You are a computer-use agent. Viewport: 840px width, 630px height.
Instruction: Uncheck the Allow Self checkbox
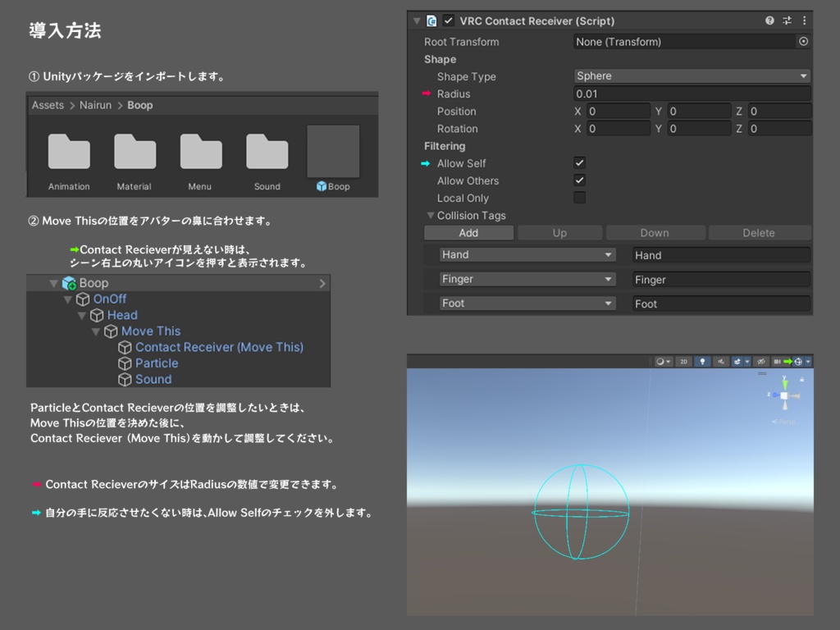point(579,162)
